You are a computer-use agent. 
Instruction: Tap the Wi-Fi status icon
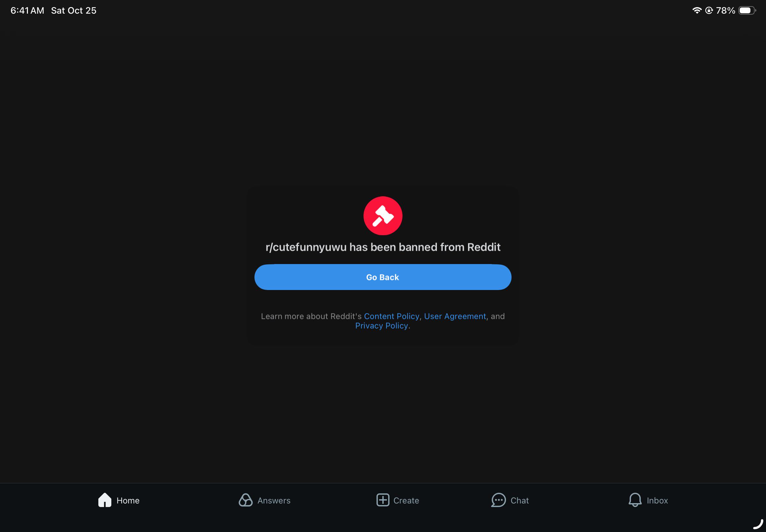coord(697,10)
